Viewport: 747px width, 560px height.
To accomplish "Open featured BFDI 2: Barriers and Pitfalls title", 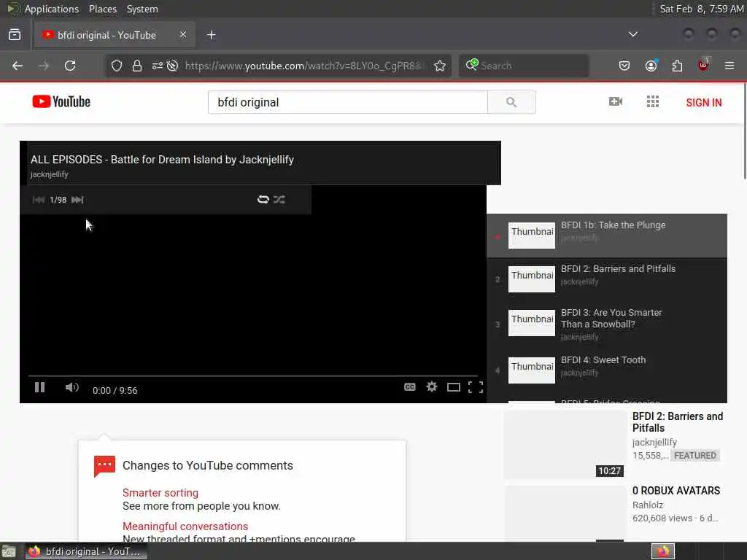I will point(678,422).
